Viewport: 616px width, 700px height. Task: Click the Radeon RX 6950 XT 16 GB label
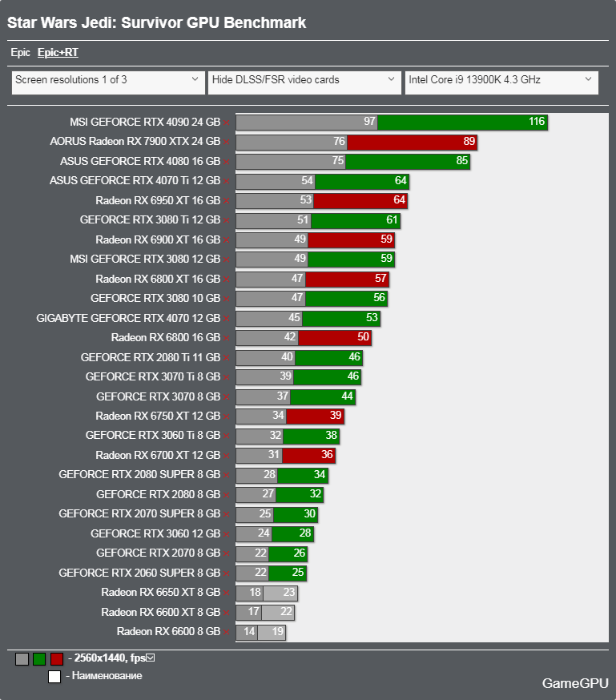pos(158,200)
